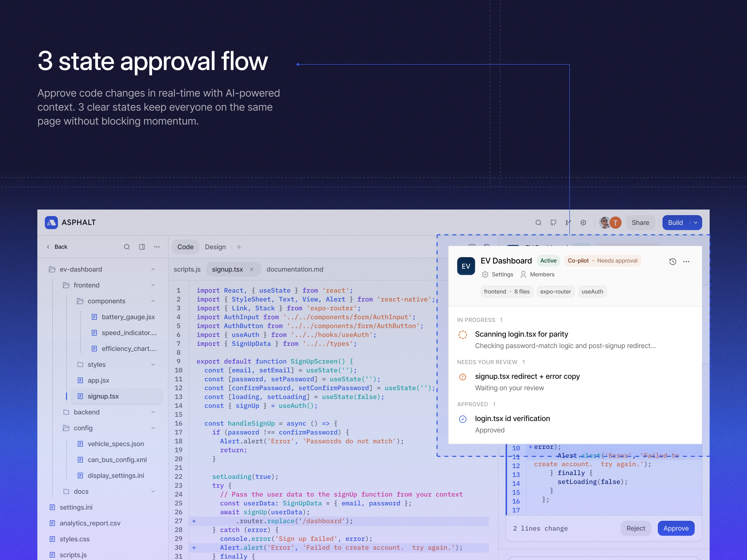Search files in the sidebar
Image resolution: width=747 pixels, height=560 pixels.
tap(127, 247)
